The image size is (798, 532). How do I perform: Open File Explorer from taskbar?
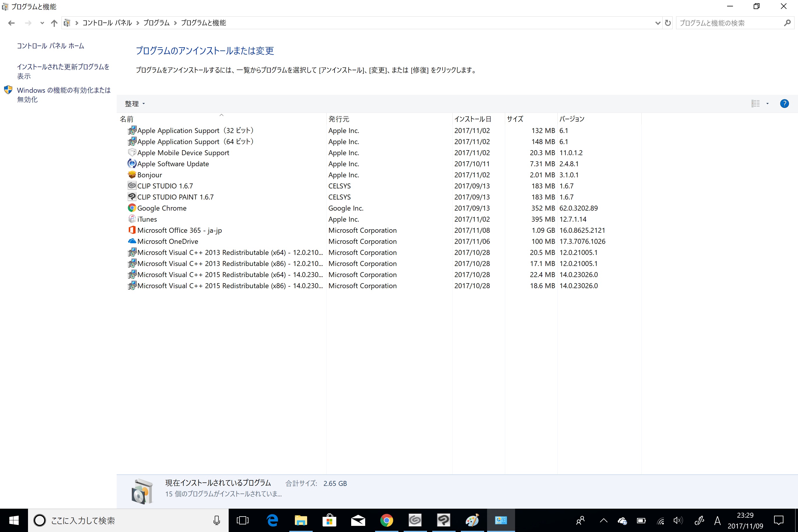point(301,520)
